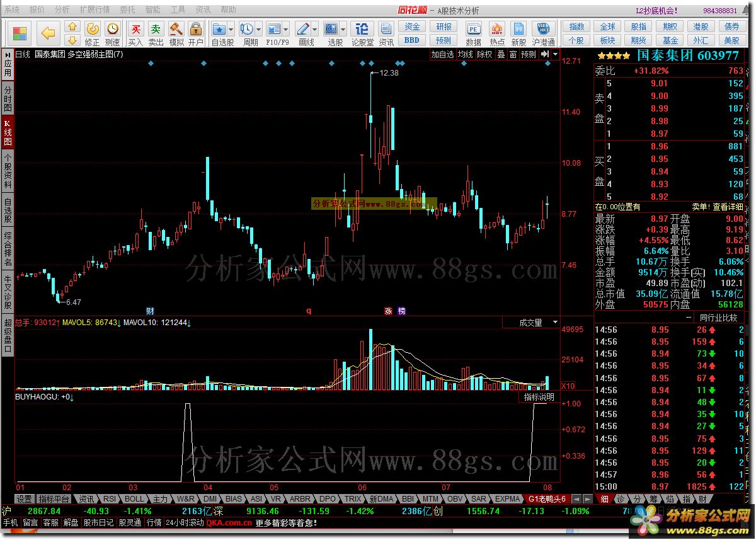This screenshot has height=540, width=756.
Task: Click the 指数 index button
Action: 576,27
